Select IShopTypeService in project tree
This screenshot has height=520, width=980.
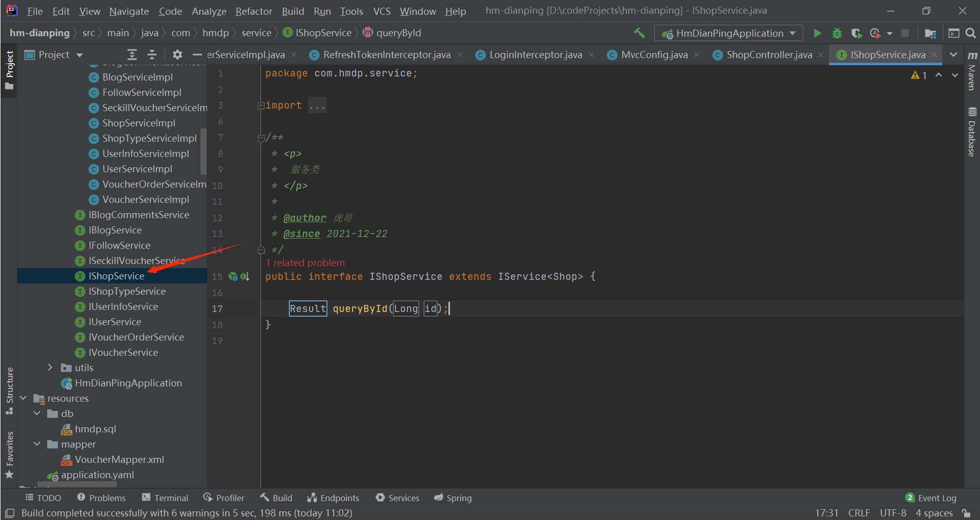pos(127,291)
